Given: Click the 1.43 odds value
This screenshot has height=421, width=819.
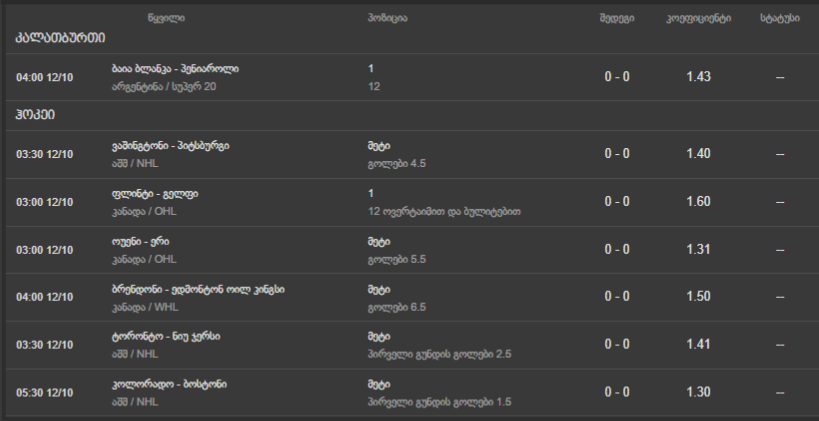Looking at the screenshot, I should pos(698,77).
